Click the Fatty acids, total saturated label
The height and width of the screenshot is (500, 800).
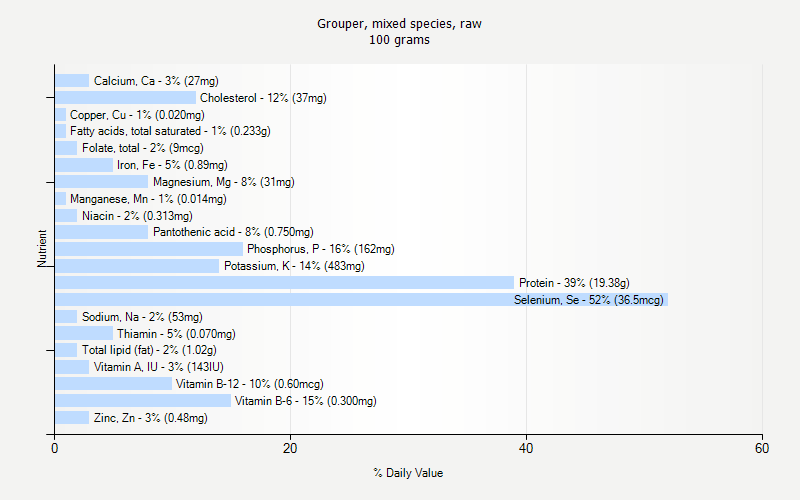170,131
